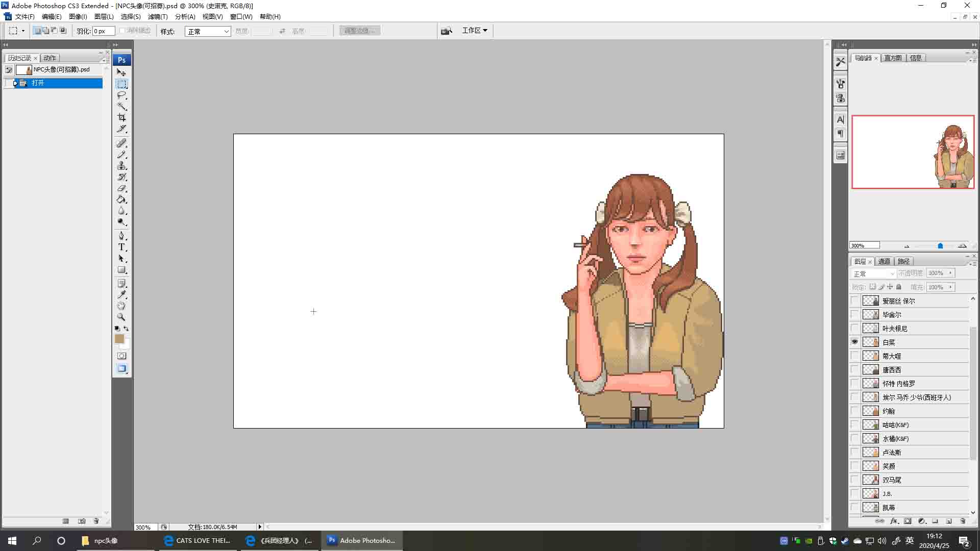Select the Move tool
980x551 pixels.
pyautogui.click(x=121, y=72)
